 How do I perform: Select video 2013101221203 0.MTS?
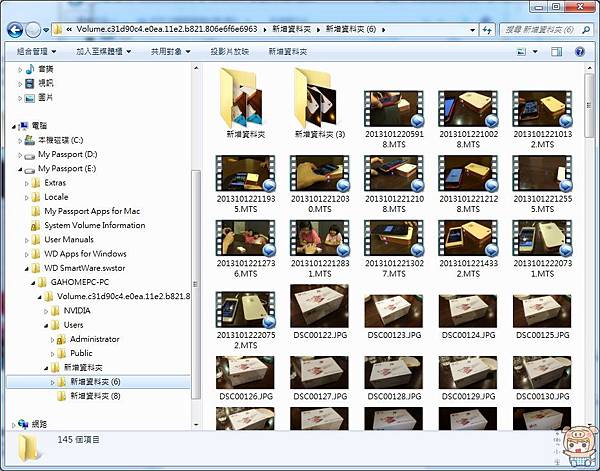tap(320, 184)
